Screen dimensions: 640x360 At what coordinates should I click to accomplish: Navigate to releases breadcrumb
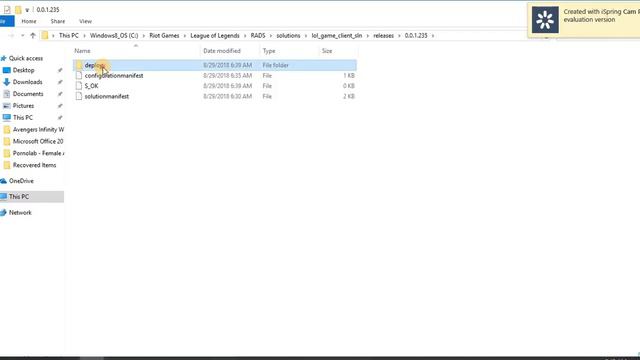point(384,36)
